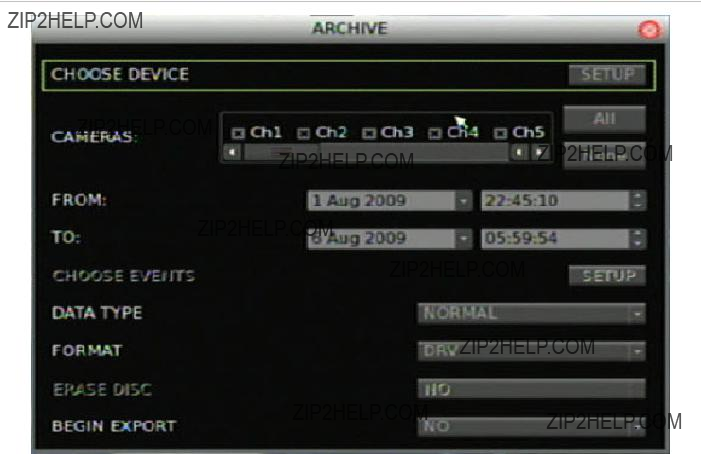Open SETUP for Choose Device
The image size is (701, 454).
607,75
